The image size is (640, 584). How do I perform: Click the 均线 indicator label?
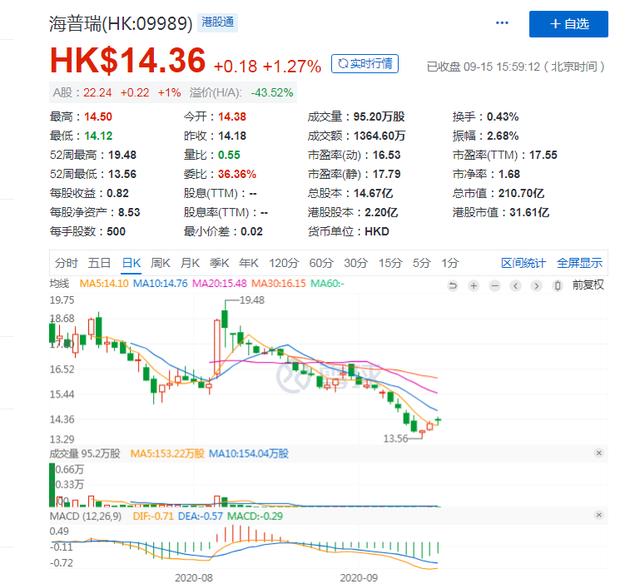click(60, 283)
